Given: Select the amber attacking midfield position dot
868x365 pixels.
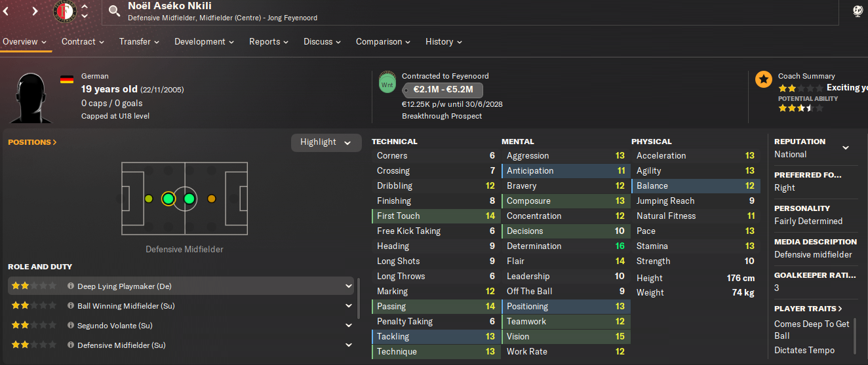Looking at the screenshot, I should click(x=211, y=199).
